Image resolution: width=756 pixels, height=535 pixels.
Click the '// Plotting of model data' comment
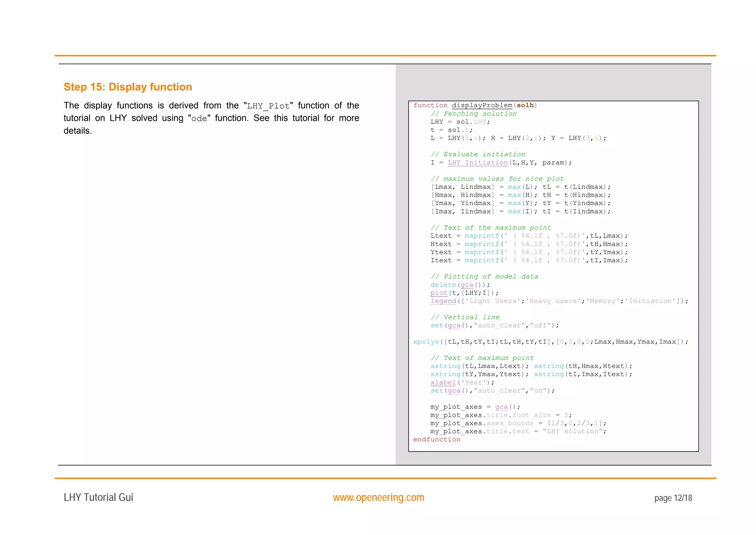pyautogui.click(x=484, y=276)
